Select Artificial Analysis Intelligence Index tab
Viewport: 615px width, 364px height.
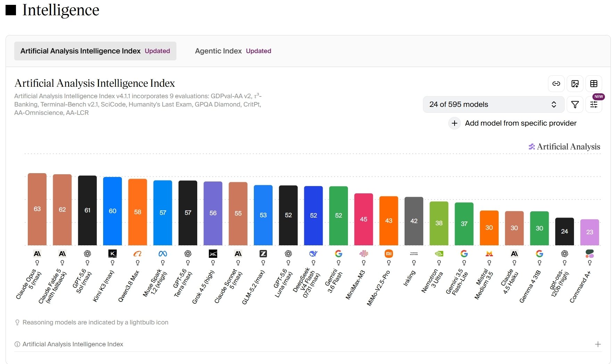pyautogui.click(x=95, y=51)
